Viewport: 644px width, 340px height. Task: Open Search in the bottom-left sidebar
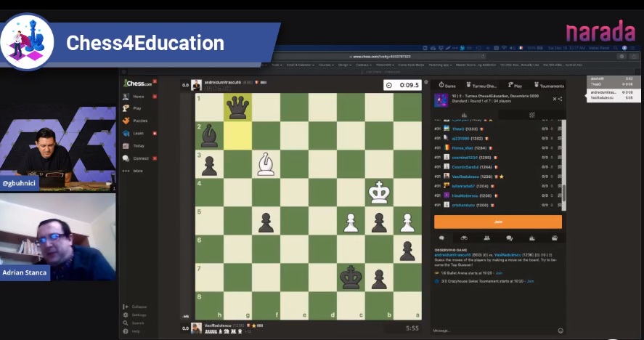click(136, 323)
